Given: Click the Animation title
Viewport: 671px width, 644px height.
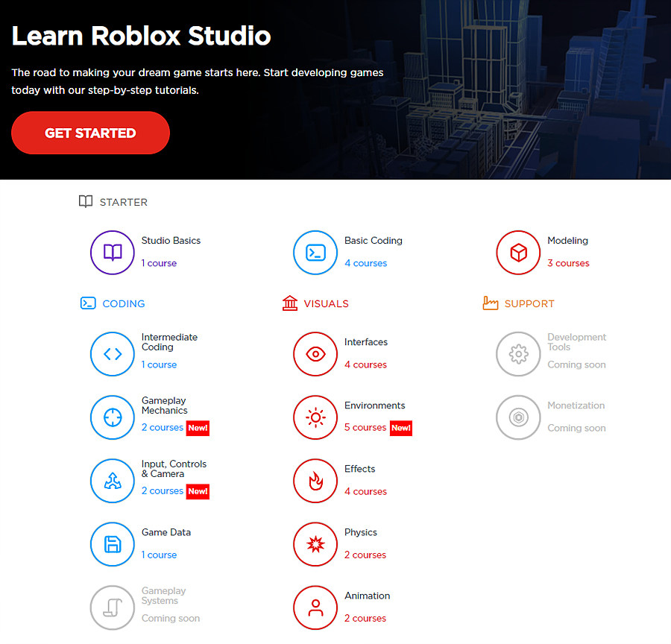Looking at the screenshot, I should point(367,596).
